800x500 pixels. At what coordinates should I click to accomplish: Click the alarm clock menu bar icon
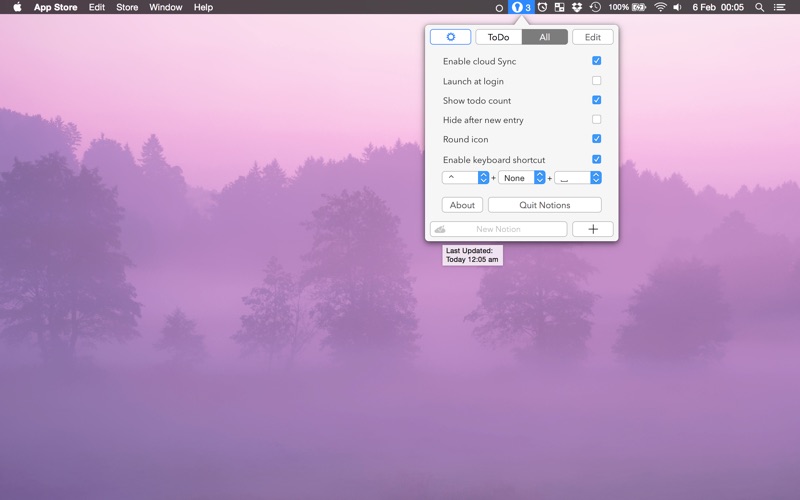point(542,7)
